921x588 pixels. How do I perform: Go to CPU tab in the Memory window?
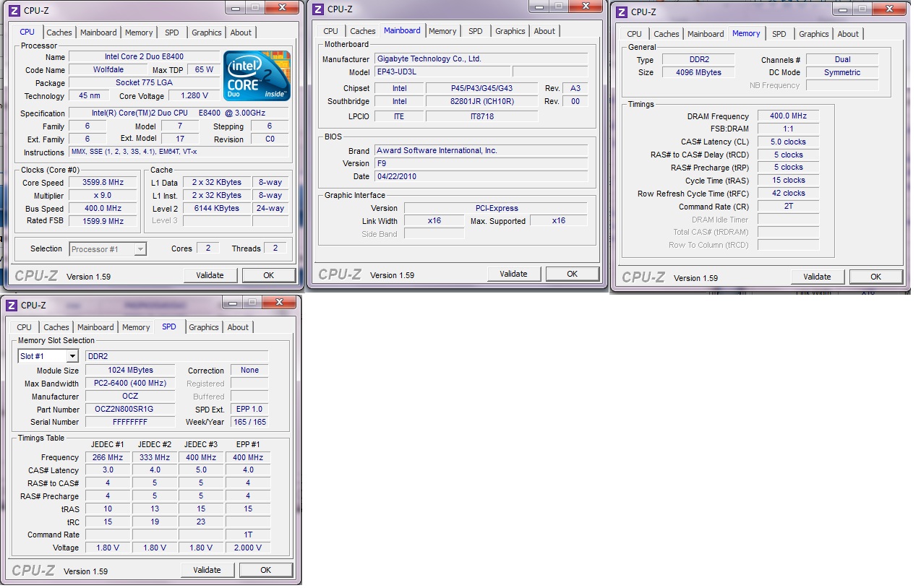click(635, 34)
